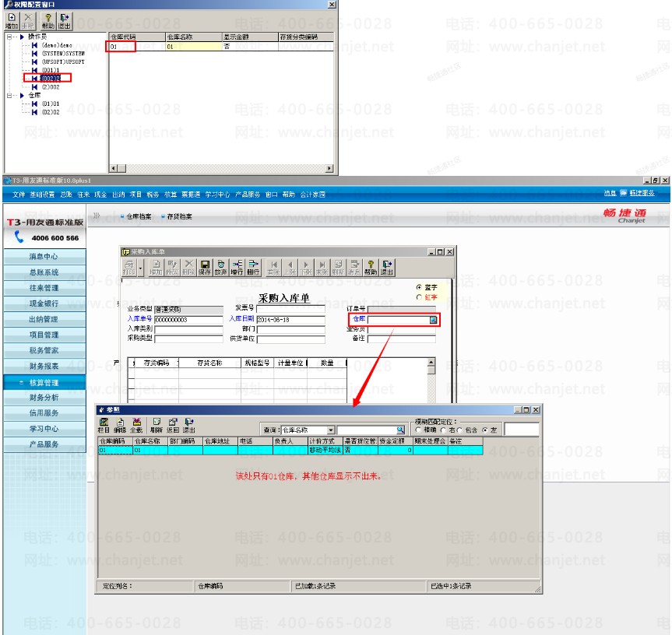This screenshot has height=635, width=672.
Task: Click the 供货单位 input field
Action: (290, 339)
